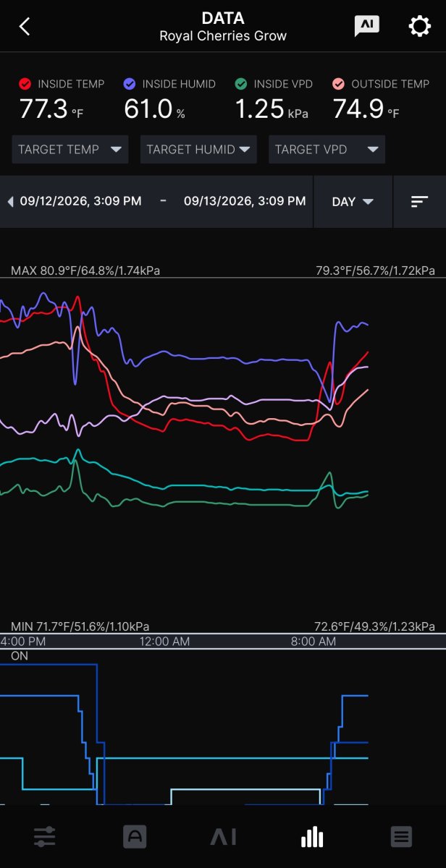
Task: Open the controls sliders tab in bottom bar
Action: coord(45,837)
